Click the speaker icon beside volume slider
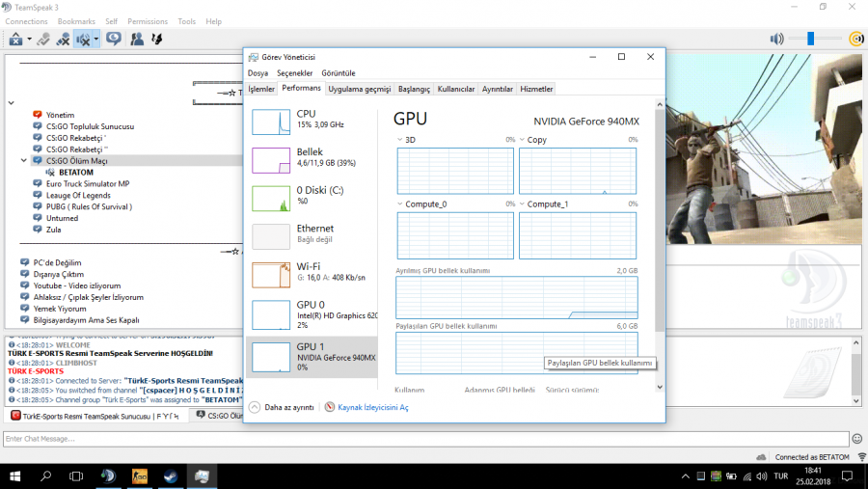 (x=776, y=39)
